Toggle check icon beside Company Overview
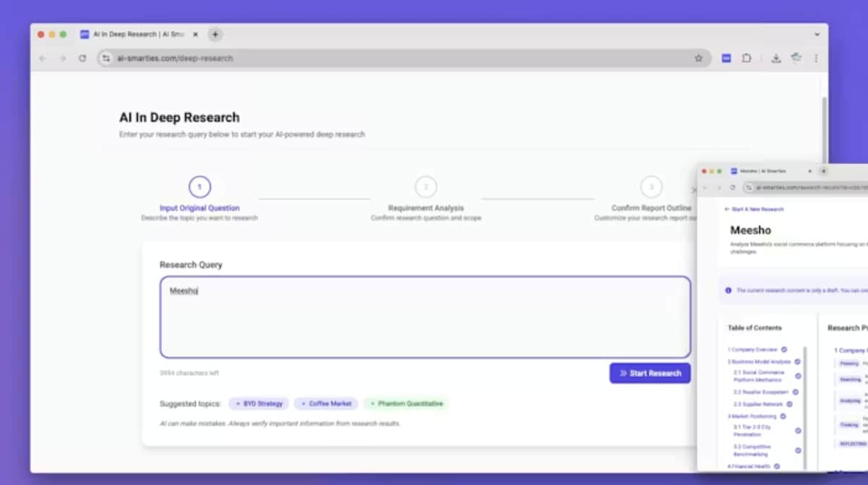Screen dimensions: 868x485 pyautogui.click(x=784, y=350)
